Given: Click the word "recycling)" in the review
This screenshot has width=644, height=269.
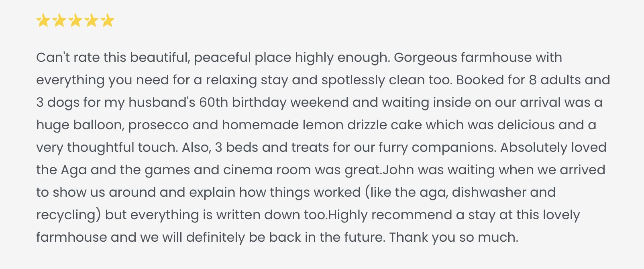Looking at the screenshot, I should [68, 215].
